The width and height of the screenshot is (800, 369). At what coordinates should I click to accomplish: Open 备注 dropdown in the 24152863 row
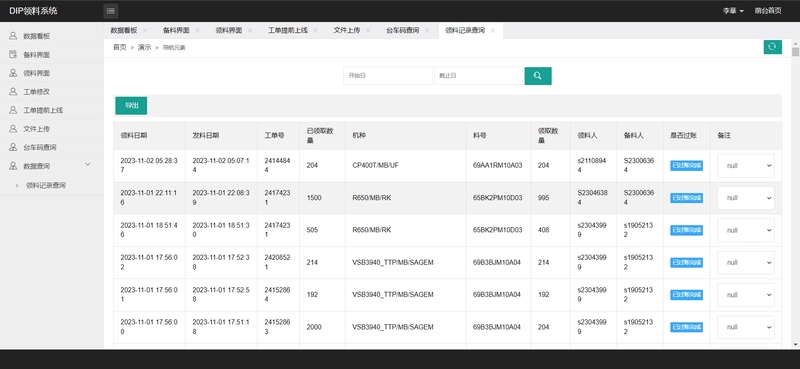tap(746, 327)
